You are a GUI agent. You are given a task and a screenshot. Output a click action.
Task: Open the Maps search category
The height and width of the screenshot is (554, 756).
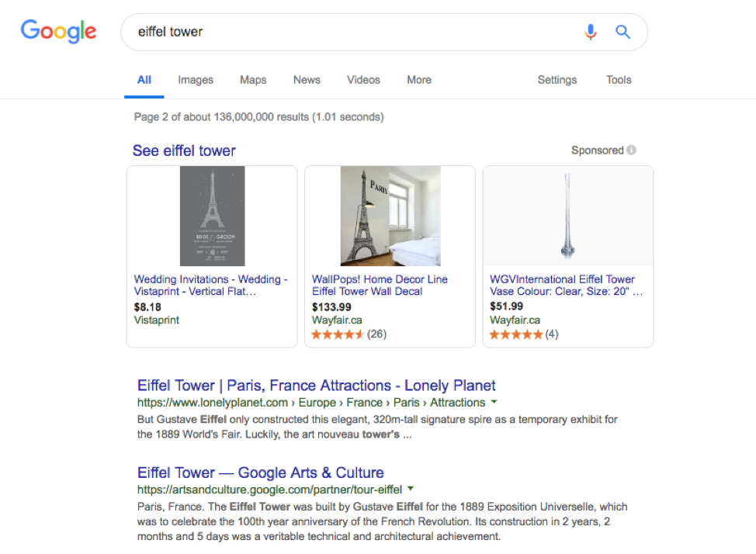click(253, 80)
